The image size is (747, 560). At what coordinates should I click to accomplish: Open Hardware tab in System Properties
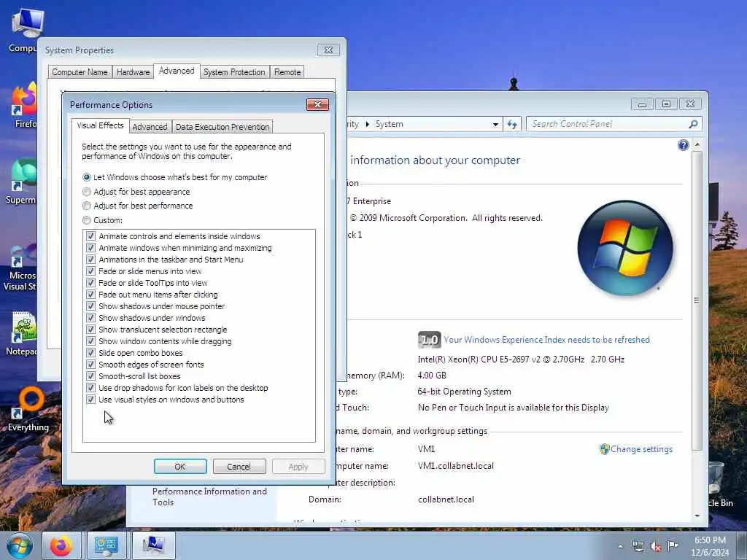pyautogui.click(x=133, y=72)
